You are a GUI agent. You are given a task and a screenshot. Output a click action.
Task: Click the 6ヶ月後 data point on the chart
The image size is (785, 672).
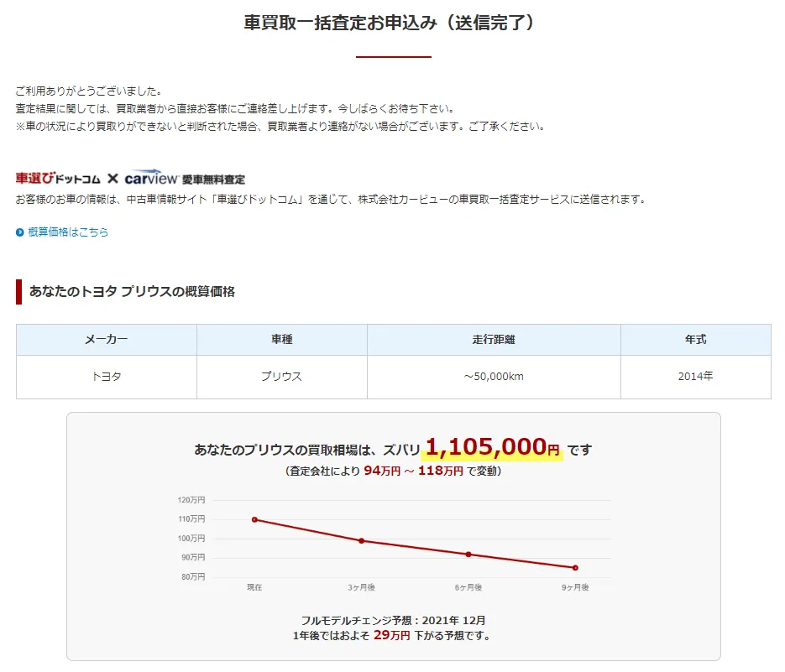(x=468, y=555)
